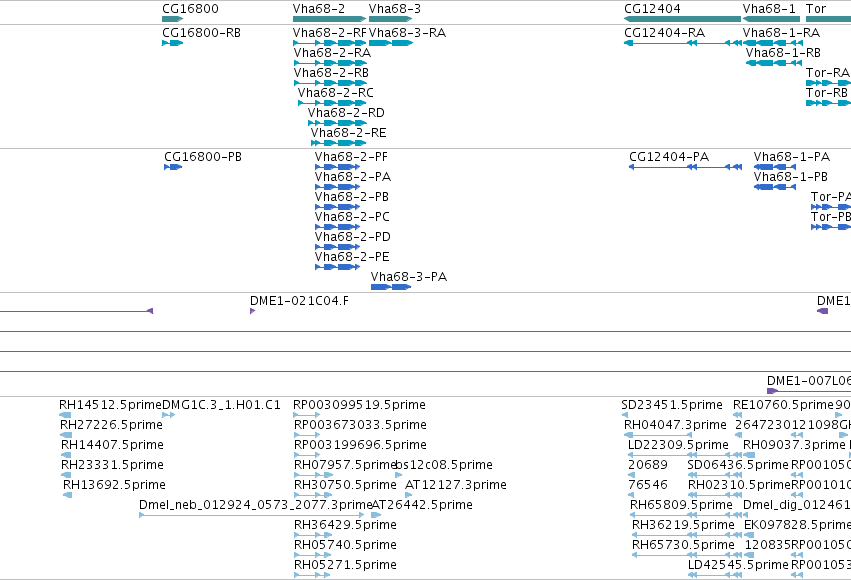The width and height of the screenshot is (851, 580).
Task: Select transcript CG12404-RA
Action: 664,33
